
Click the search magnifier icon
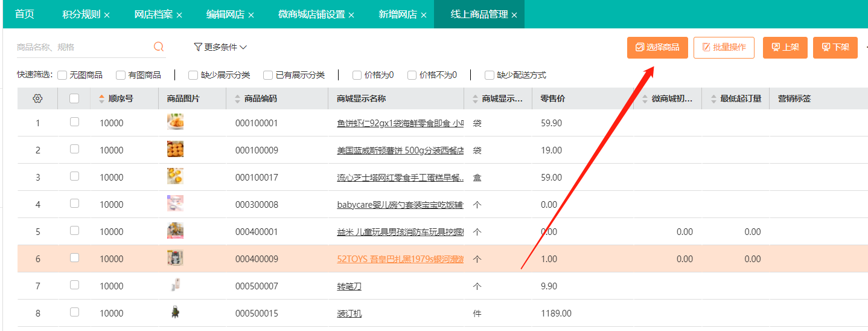point(159,47)
